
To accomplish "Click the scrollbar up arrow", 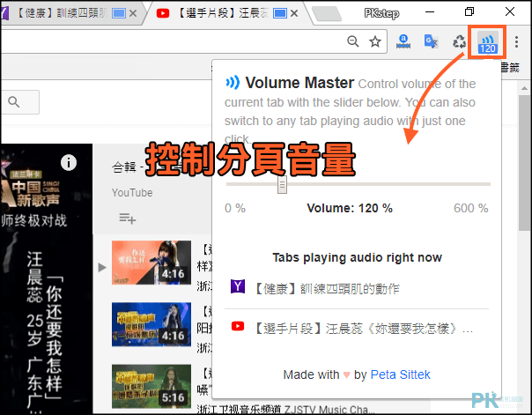I will coord(525,88).
